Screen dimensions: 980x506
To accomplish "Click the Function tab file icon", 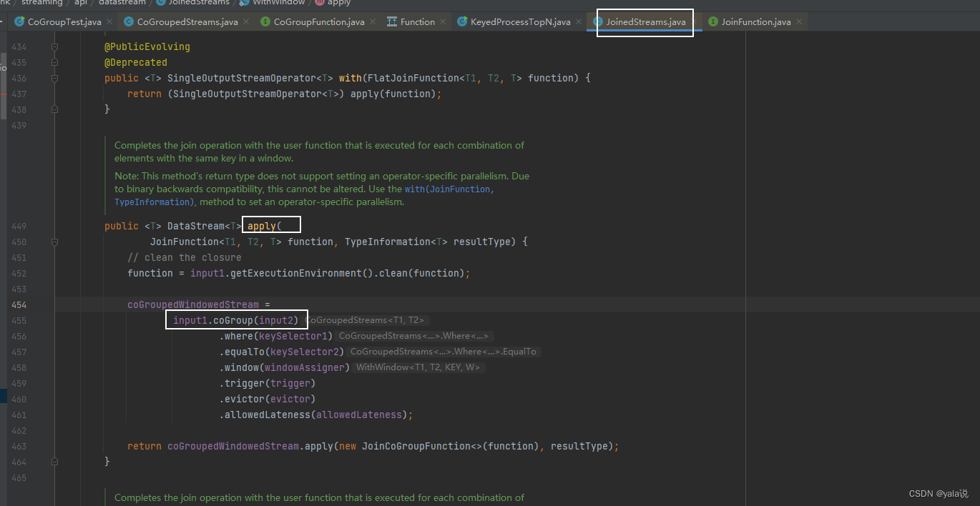I will coord(392,22).
